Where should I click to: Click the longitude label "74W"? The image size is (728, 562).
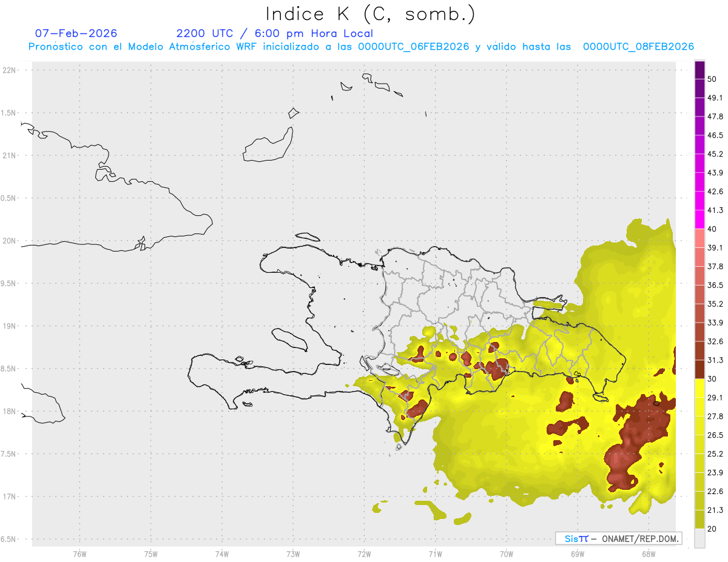point(222,554)
